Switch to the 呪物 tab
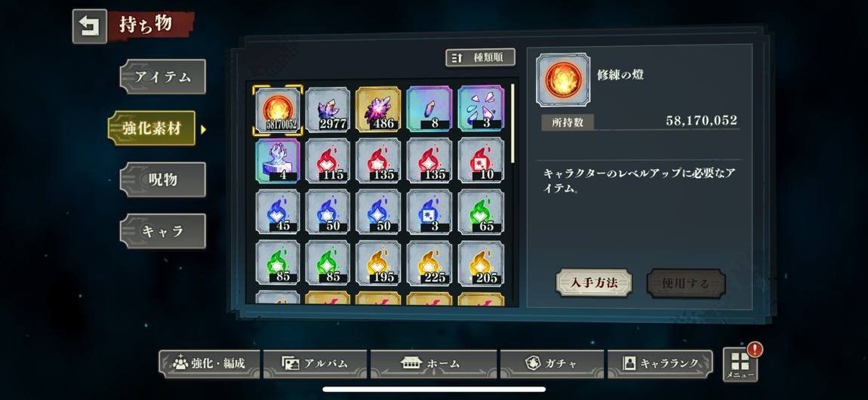 163,180
